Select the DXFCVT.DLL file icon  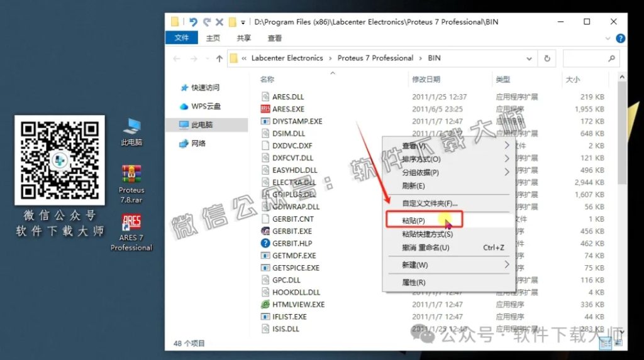point(265,158)
